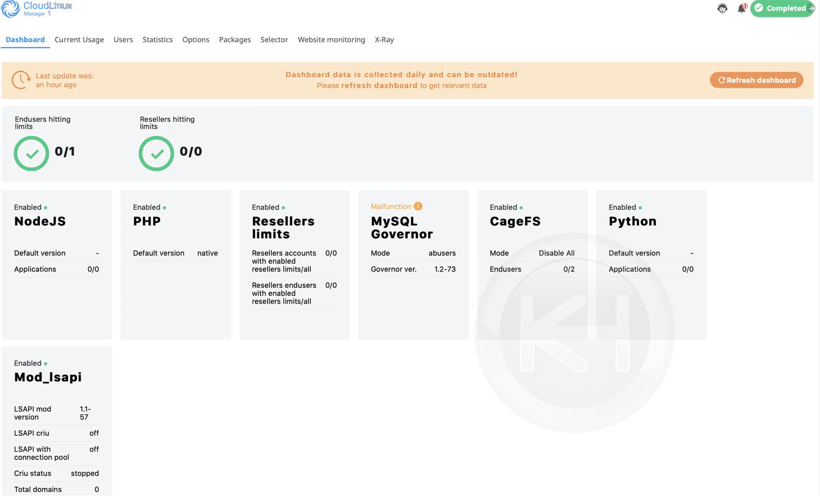Viewport: 820px width, 504px height.
Task: Open the Options tab
Action: (196, 39)
